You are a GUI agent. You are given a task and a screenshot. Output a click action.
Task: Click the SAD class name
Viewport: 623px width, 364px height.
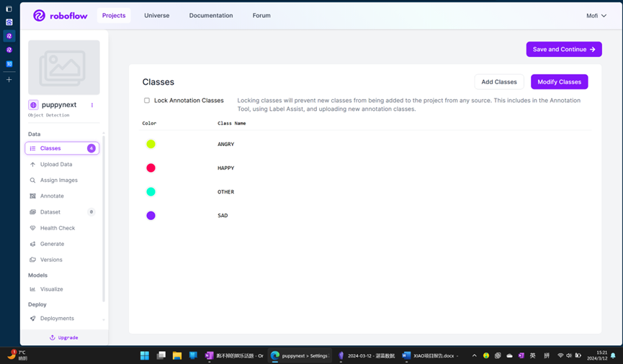pos(223,216)
